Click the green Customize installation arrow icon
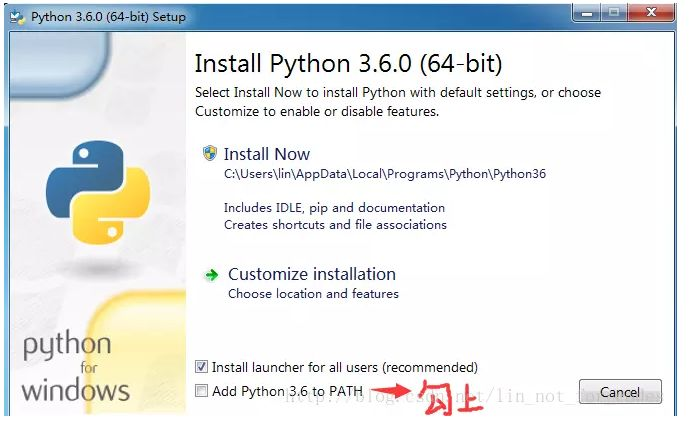 coord(212,275)
